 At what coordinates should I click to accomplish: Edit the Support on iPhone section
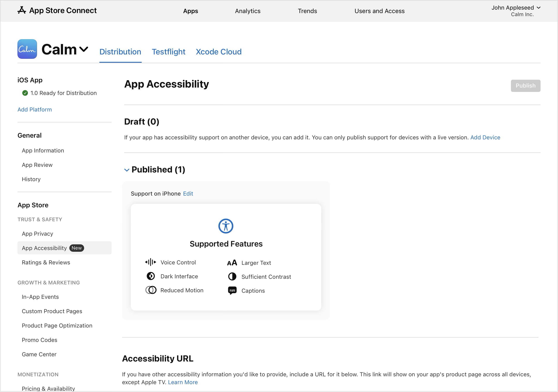point(188,193)
